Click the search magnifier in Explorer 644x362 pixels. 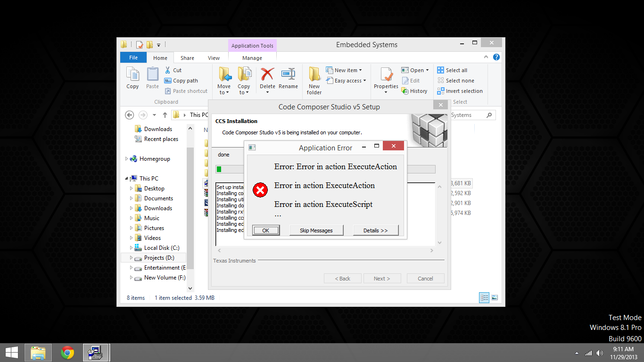489,115
